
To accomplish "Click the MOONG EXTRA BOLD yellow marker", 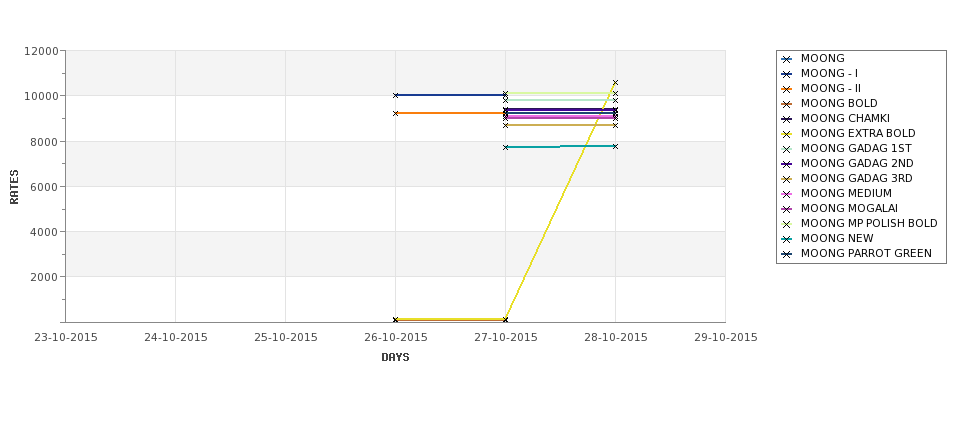I will pyautogui.click(x=787, y=134).
